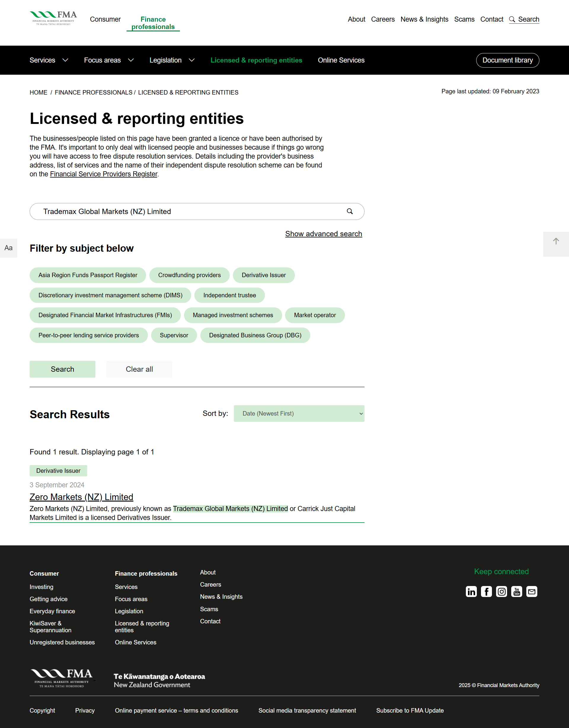Image resolution: width=569 pixels, height=728 pixels.
Task: Open the About page from the top menu
Action: coord(356,19)
